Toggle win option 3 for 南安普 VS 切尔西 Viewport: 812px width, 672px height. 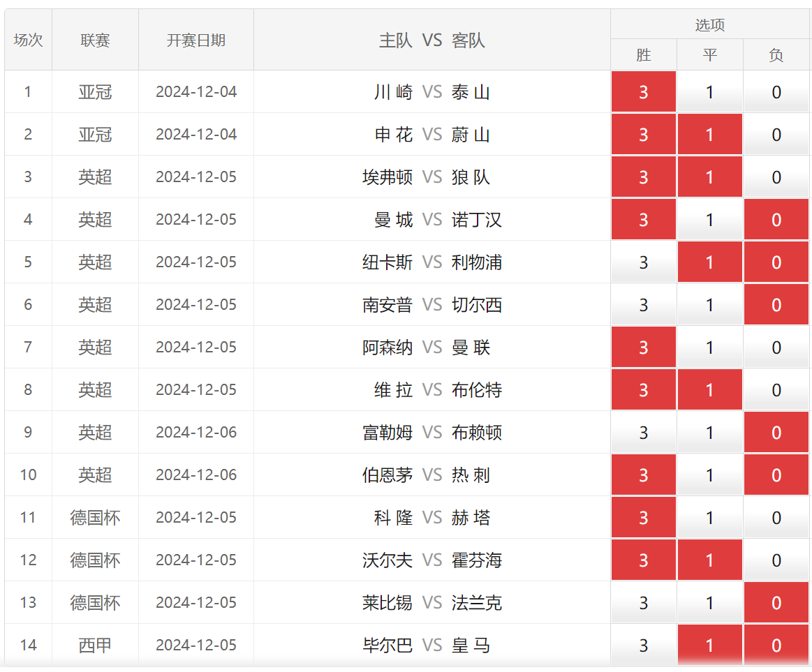click(x=643, y=304)
